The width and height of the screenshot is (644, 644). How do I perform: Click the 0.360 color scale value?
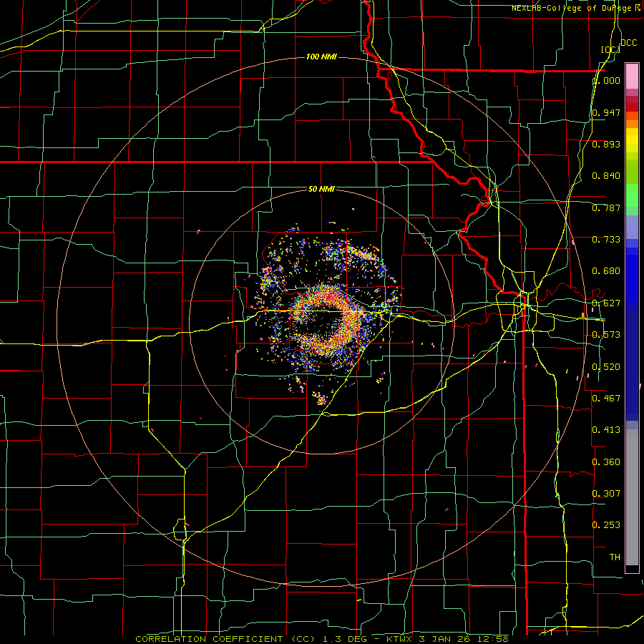pyautogui.click(x=606, y=462)
